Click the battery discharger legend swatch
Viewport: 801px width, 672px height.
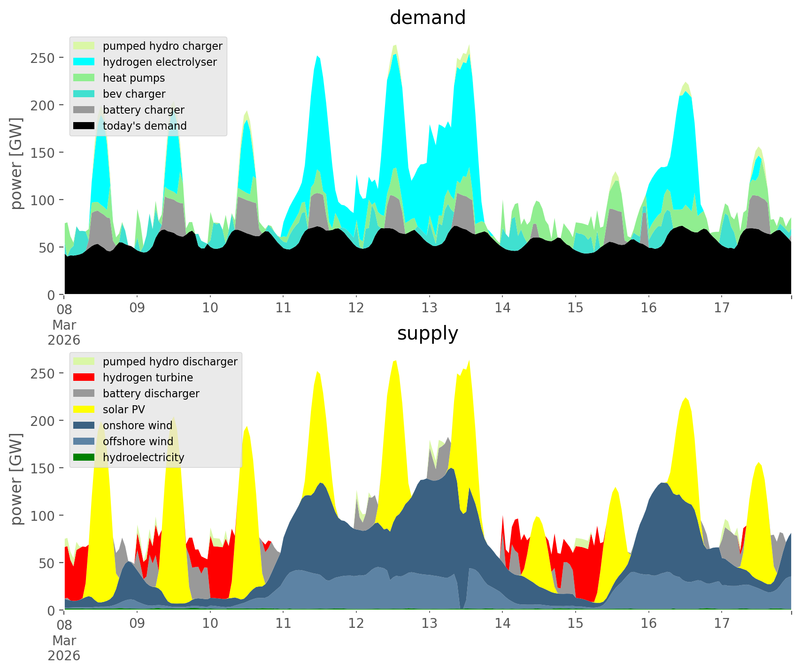pyautogui.click(x=84, y=394)
